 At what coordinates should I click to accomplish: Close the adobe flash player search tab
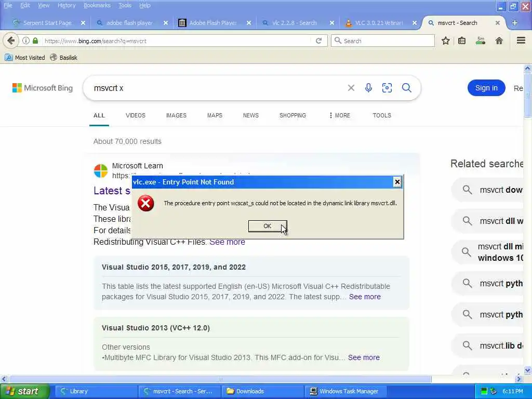pyautogui.click(x=166, y=23)
